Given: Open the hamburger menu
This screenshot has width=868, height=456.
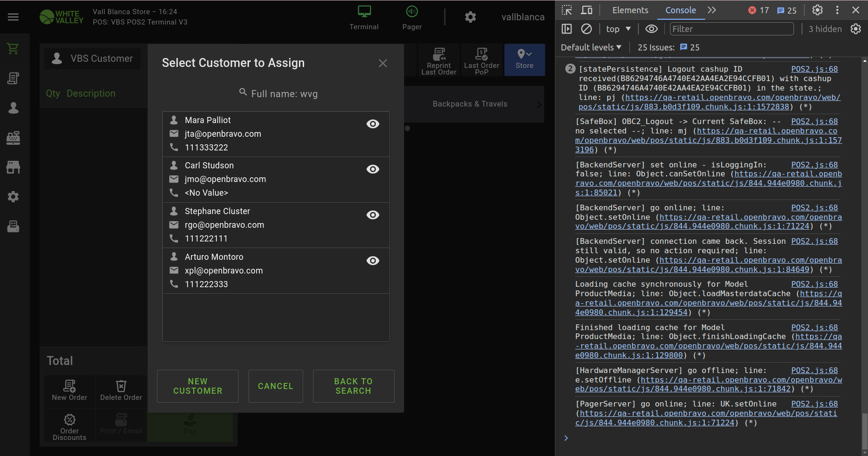Looking at the screenshot, I should tap(13, 17).
